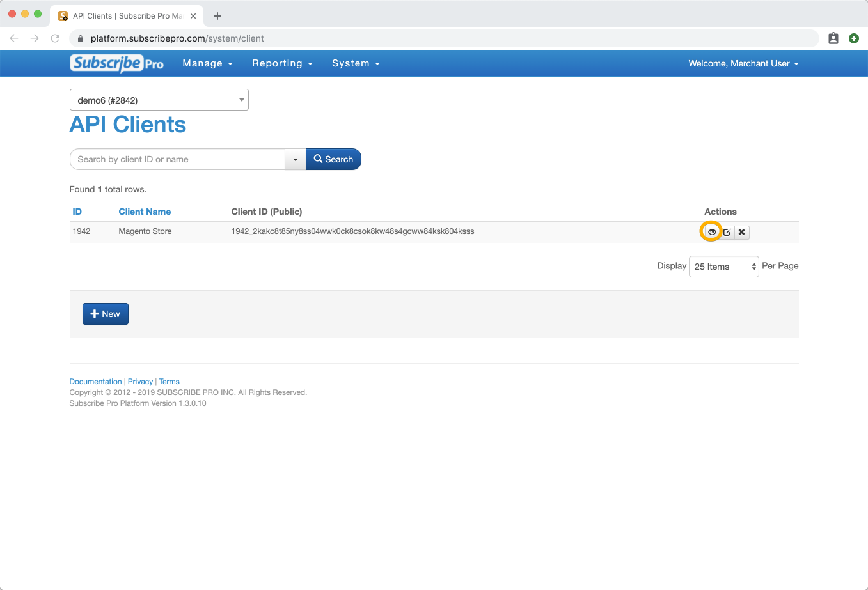This screenshot has width=868, height=590.
Task: Click the client ID 1942 cell
Action: click(x=81, y=231)
